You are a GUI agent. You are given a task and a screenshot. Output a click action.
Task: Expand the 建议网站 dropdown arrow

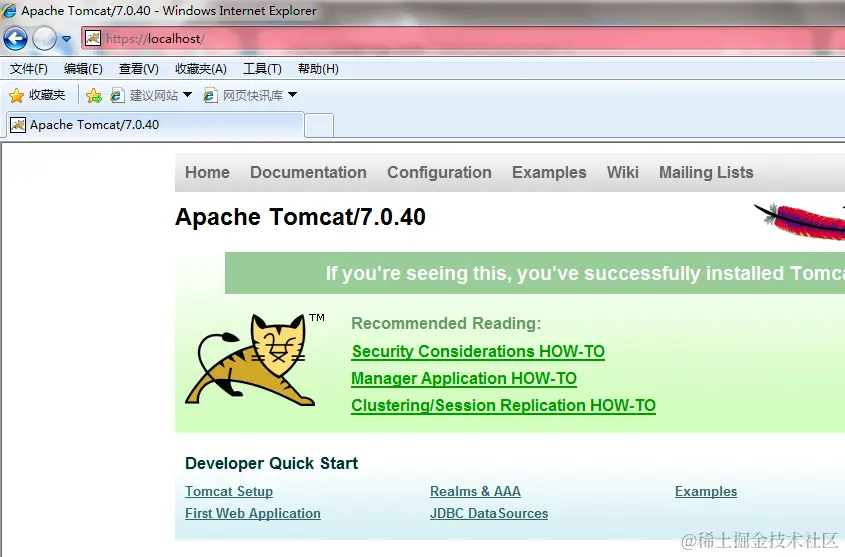(x=188, y=95)
